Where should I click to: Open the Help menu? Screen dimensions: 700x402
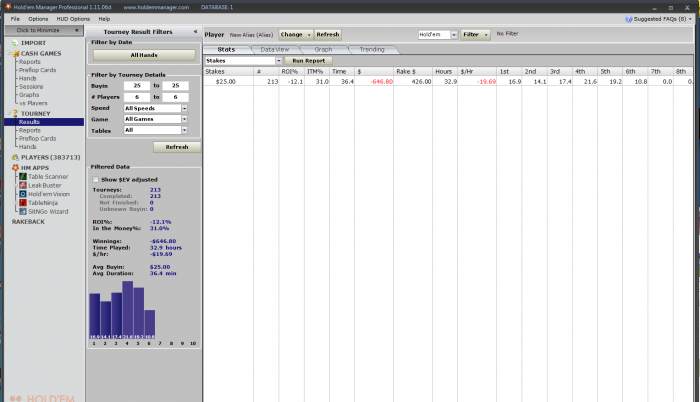pyautogui.click(x=104, y=19)
